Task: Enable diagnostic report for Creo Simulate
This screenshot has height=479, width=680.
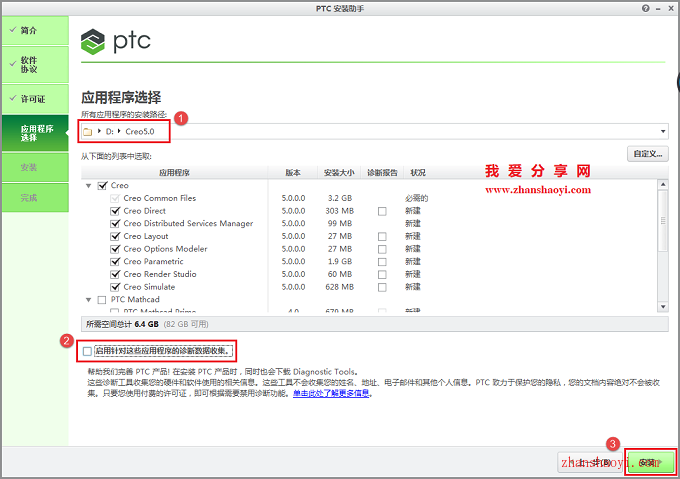Action: (382, 287)
